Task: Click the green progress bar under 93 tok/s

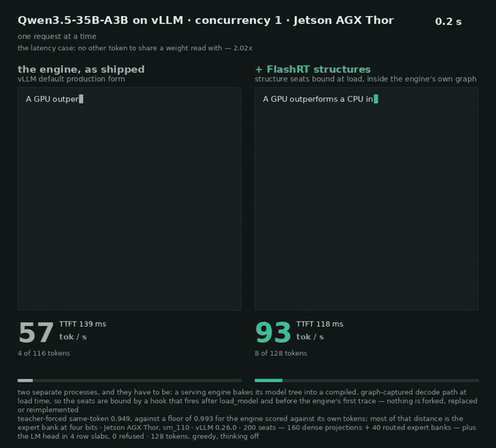Action: [x=367, y=381]
